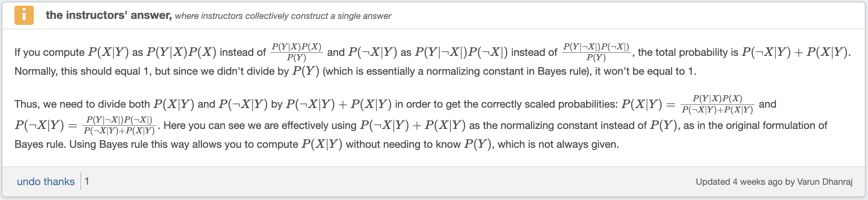Click the top-line fraction with ¬X over P(Y)
The height and width of the screenshot is (200, 868).
[x=596, y=52]
